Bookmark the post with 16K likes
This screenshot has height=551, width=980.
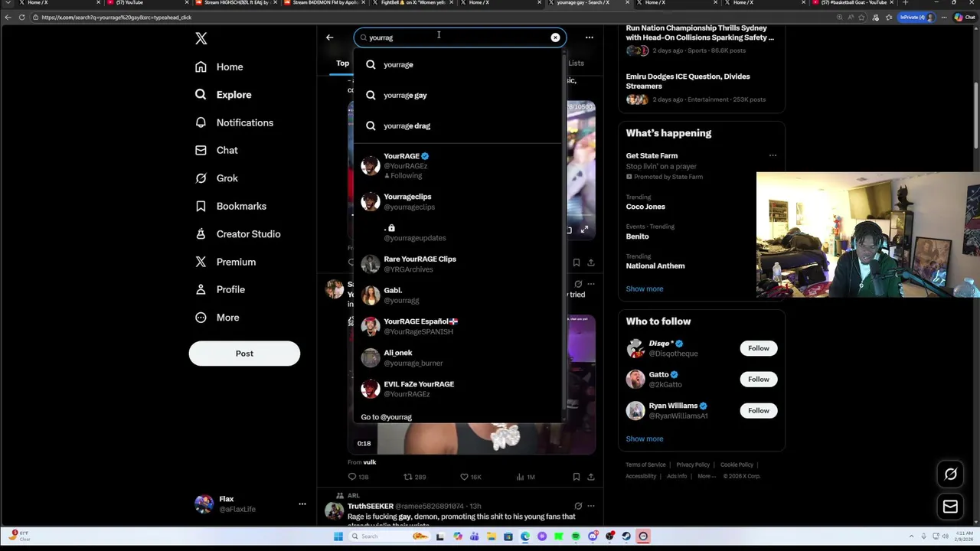[576, 477]
